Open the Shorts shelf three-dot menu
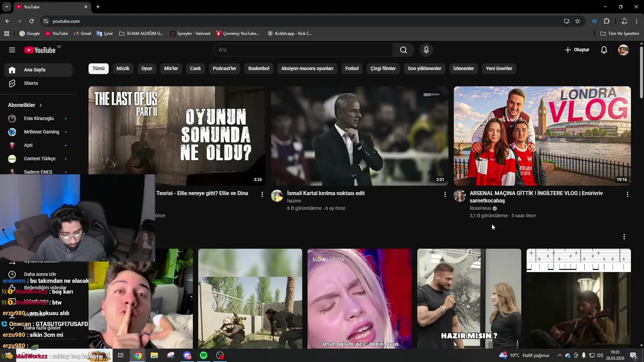644x362 pixels. pyautogui.click(x=624, y=236)
